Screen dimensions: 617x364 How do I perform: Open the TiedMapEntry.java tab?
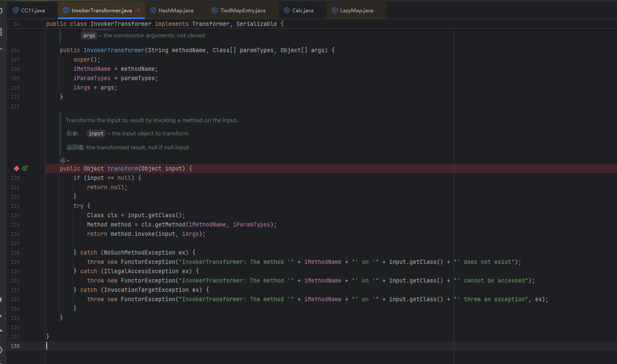[x=242, y=10]
